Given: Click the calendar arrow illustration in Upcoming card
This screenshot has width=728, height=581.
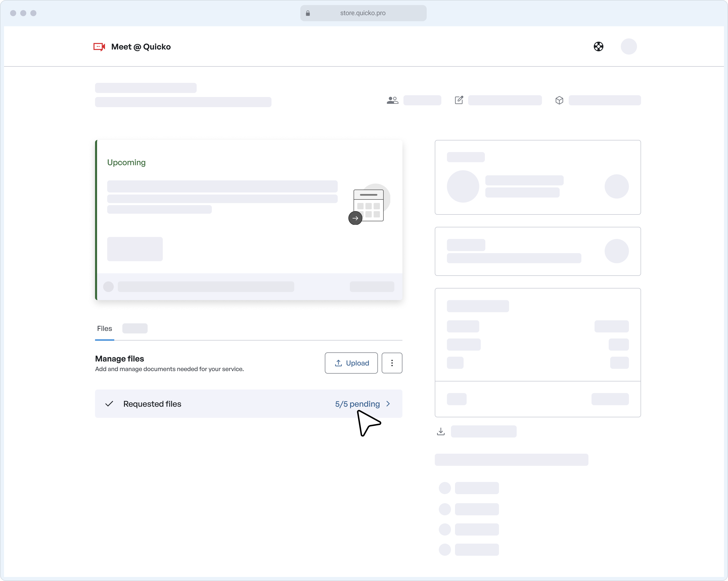Looking at the screenshot, I should [x=369, y=204].
